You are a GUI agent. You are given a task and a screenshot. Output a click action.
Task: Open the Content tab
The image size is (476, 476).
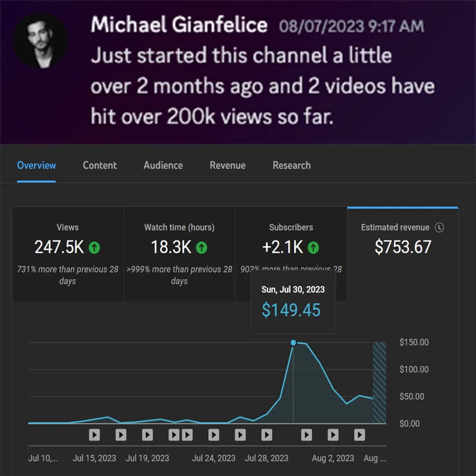(x=100, y=165)
